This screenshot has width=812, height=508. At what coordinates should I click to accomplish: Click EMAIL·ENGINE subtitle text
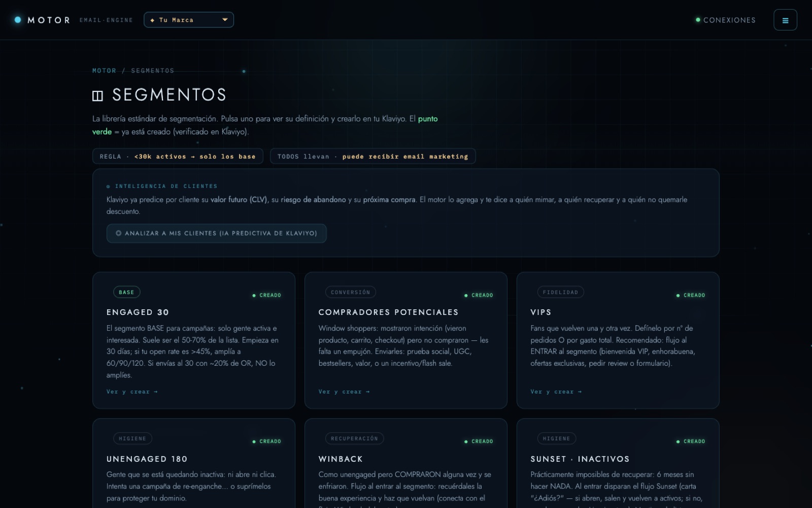(x=106, y=20)
